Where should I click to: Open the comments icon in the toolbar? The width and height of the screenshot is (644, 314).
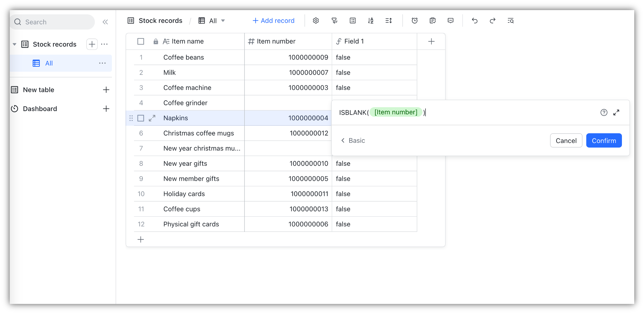450,21
